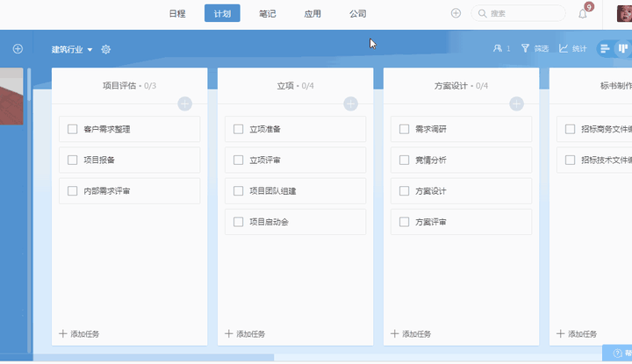Open the 日程 tab
The width and height of the screenshot is (632, 364).
[x=177, y=13]
